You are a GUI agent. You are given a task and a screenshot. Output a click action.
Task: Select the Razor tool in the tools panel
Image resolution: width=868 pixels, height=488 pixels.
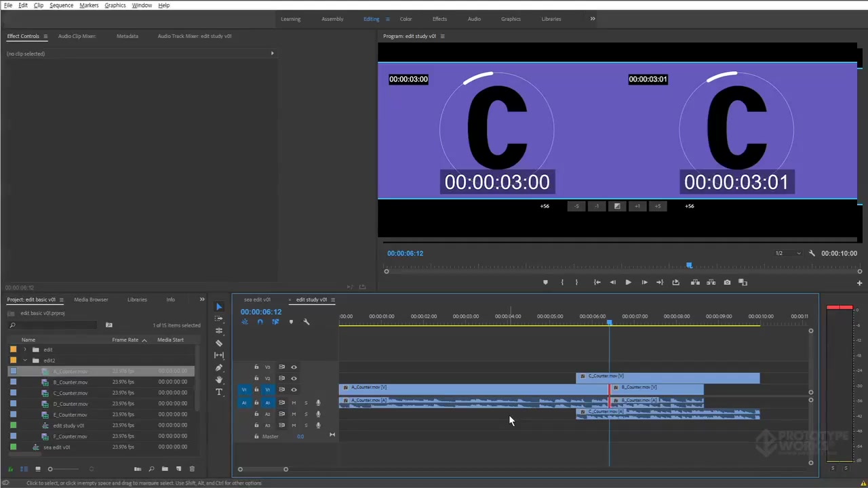click(219, 343)
